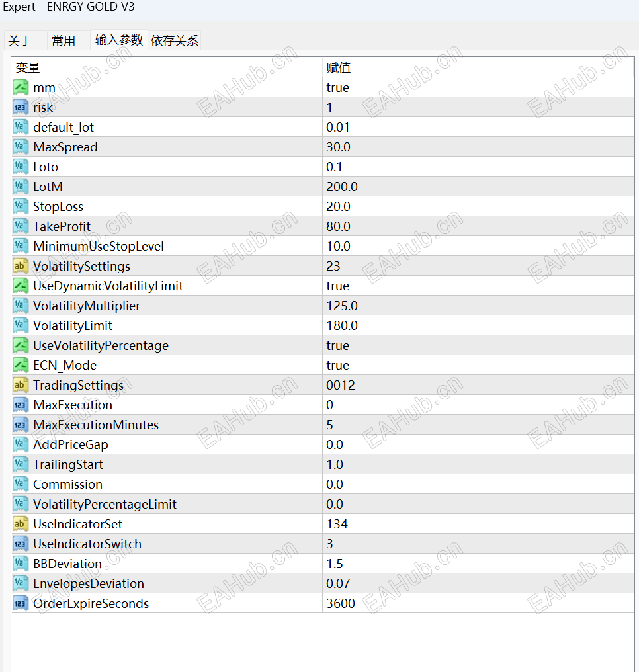Select the UseDynamicVolatilityLimit value true
Screen dimensions: 639x672
(x=338, y=286)
